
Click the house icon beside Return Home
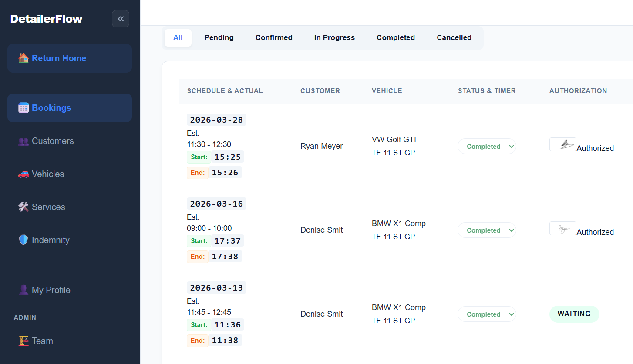(x=24, y=58)
